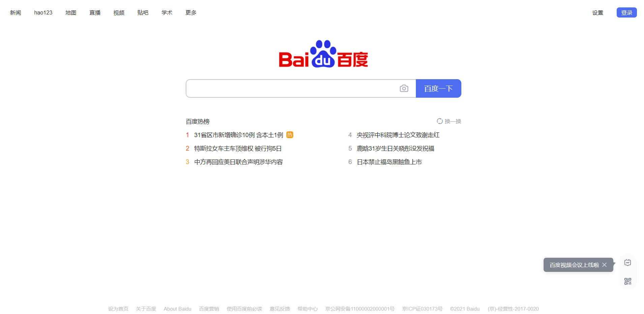
Task: Expand the 更多 menu
Action: pos(191,12)
